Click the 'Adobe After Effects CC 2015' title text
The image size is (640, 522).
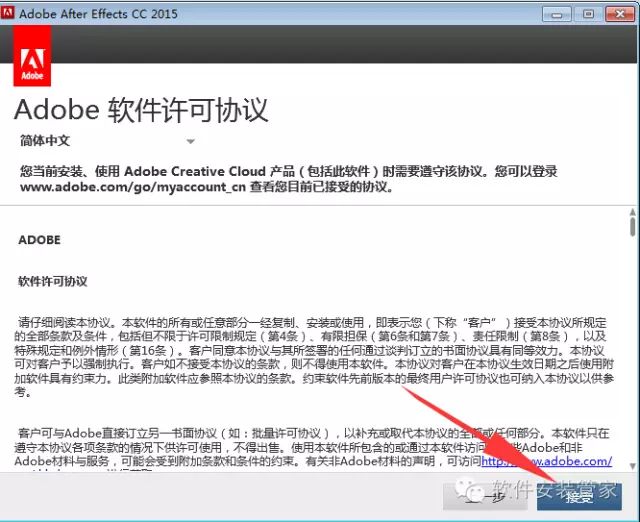[109, 14]
